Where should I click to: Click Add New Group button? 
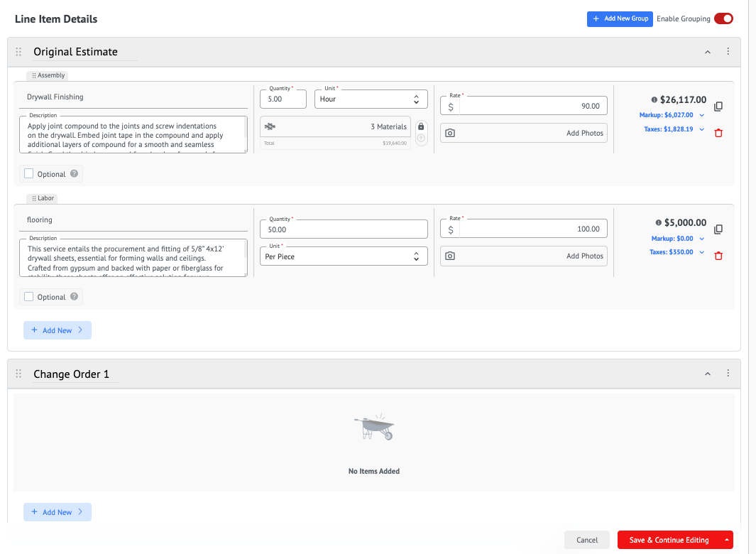click(620, 18)
